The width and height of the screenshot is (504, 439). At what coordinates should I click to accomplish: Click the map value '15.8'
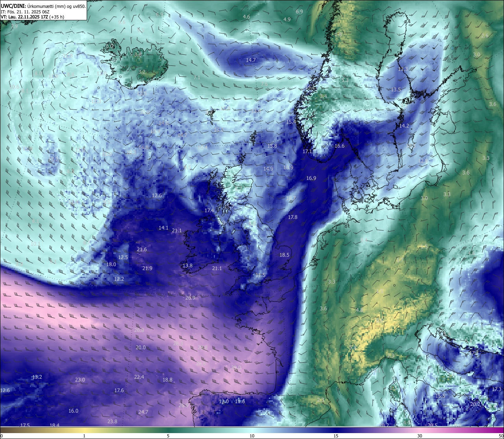point(272,146)
